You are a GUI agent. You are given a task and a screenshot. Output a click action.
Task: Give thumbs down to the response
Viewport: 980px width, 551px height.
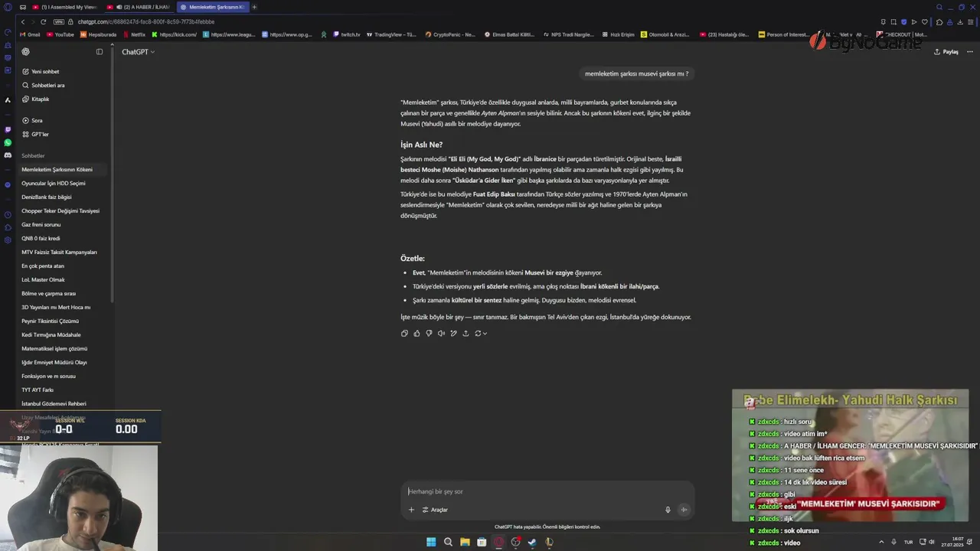(429, 333)
